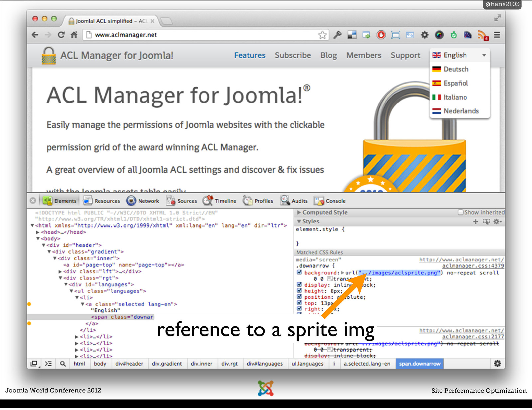
Task: Toggle the console drawer icon
Action: [48, 364]
